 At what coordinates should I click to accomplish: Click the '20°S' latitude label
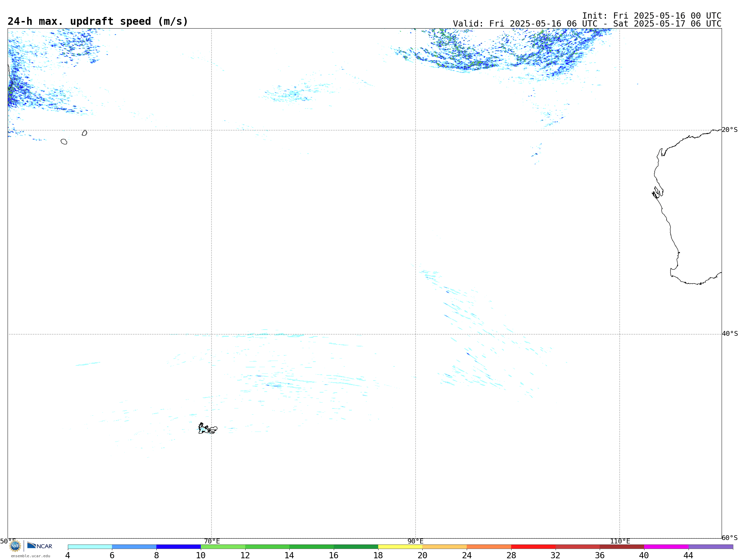[730, 130]
